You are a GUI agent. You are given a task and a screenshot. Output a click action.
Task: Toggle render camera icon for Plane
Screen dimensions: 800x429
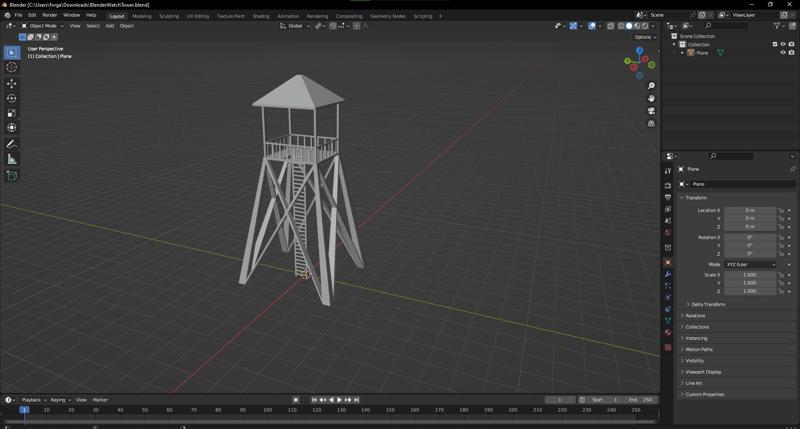[x=791, y=53]
